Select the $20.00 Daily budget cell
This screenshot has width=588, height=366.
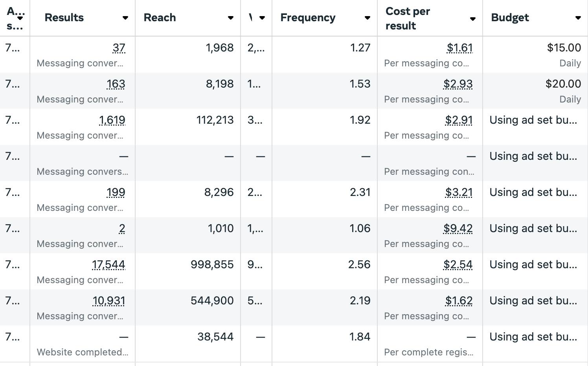(535, 91)
